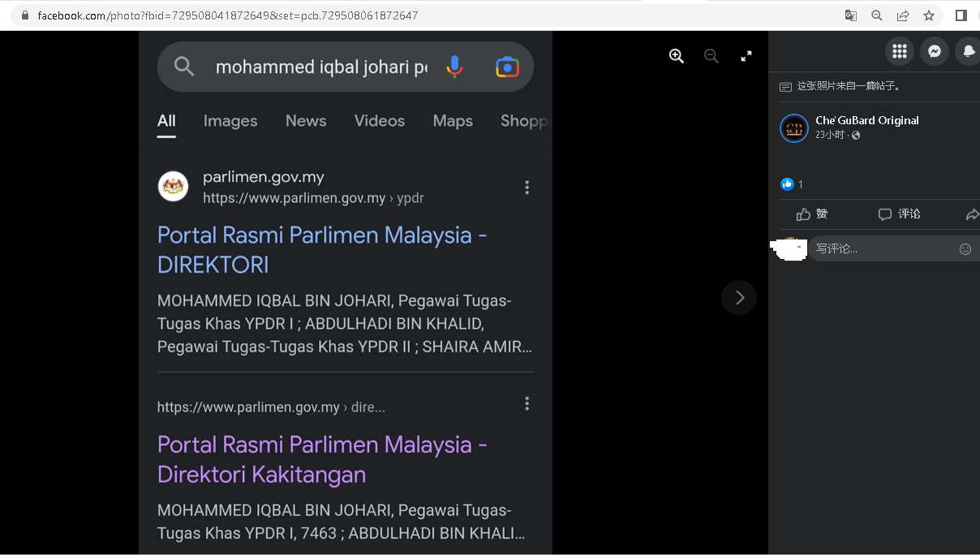Click the https://www.parlimen.gov.my › dire... URL text
This screenshot has width=980, height=557.
tap(271, 407)
